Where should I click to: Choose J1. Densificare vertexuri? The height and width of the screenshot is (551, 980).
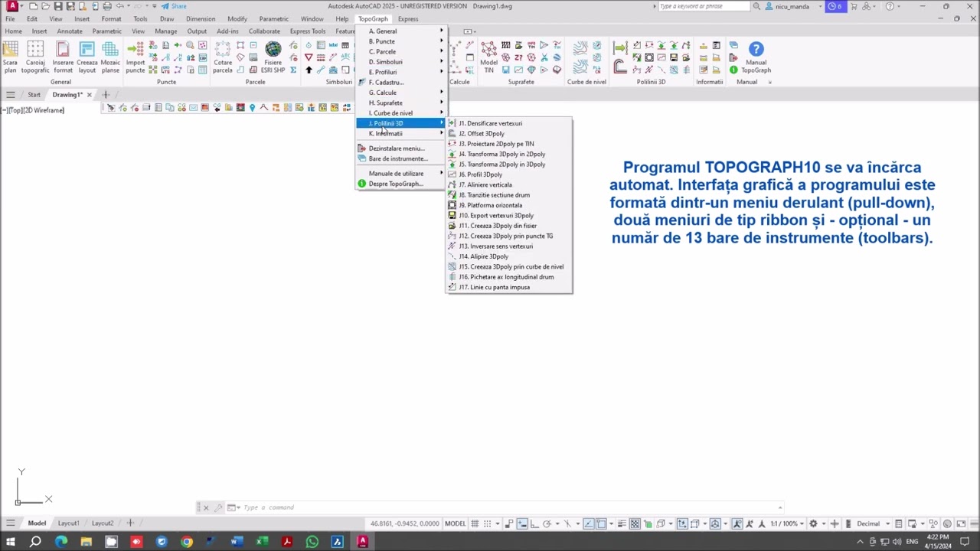(x=509, y=123)
